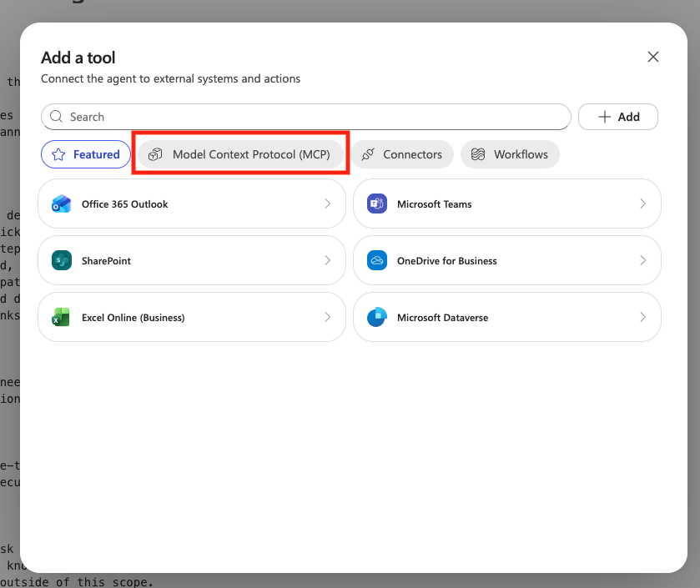Click the search magnifier icon
The image size is (700, 588).
click(56, 117)
